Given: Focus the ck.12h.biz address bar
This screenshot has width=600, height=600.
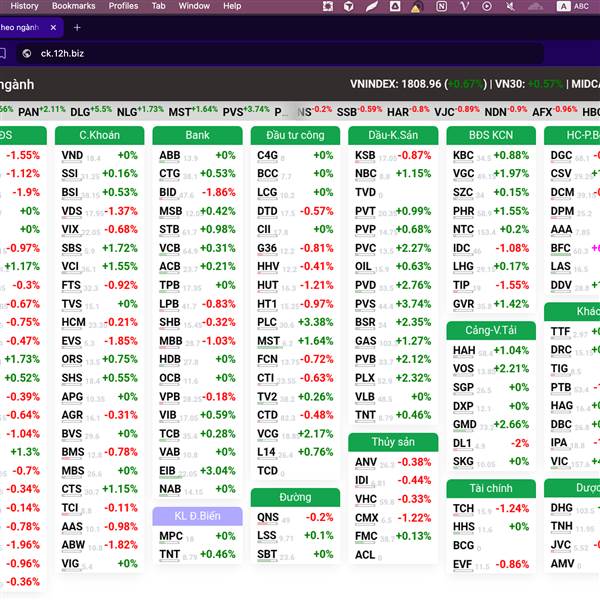Looking at the screenshot, I should pyautogui.click(x=279, y=53).
